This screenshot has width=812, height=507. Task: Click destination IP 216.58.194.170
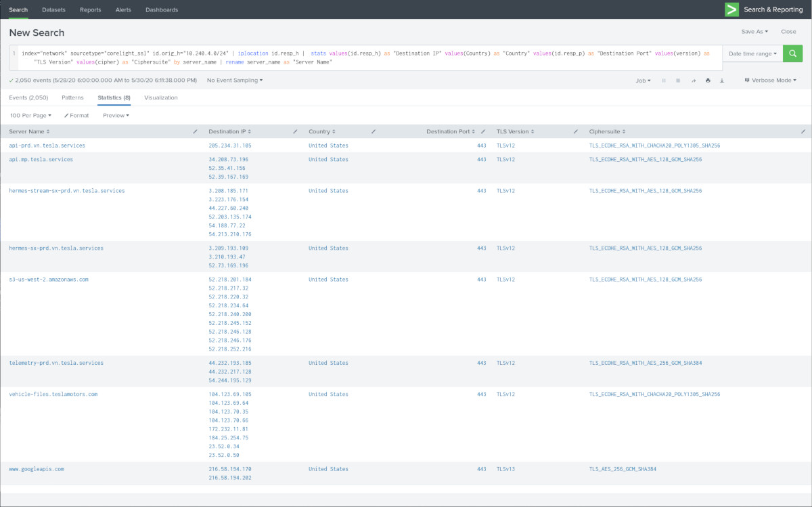(230, 469)
